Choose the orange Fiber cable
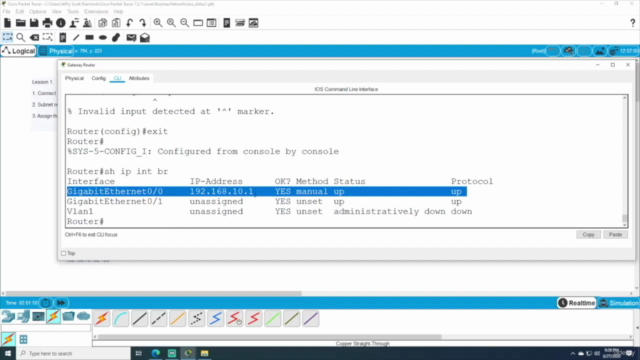Viewport: 640px width, 360px height. (x=178, y=318)
